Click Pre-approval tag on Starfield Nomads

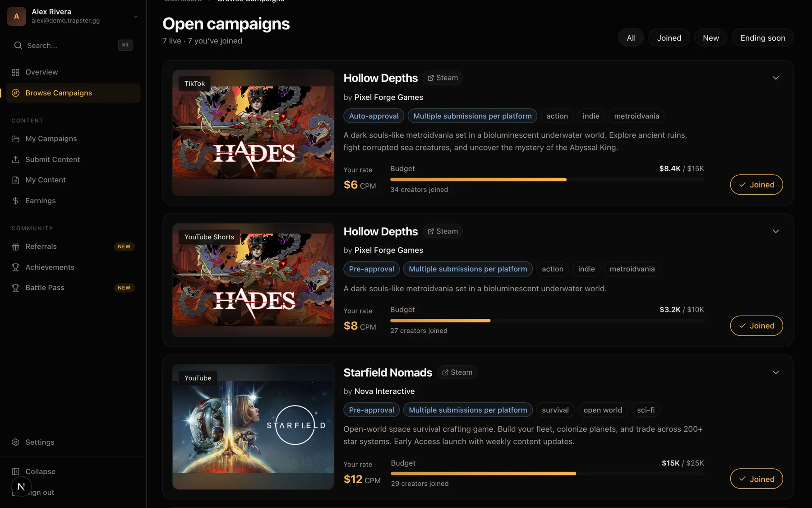pos(371,410)
